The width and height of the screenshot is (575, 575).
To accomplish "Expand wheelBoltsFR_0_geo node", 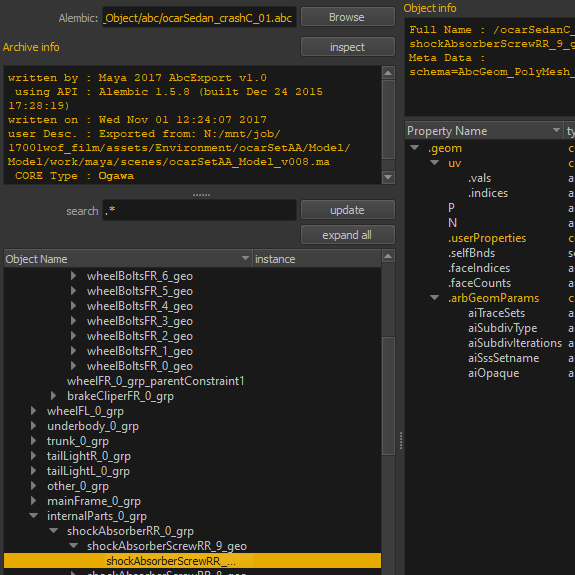I will [x=73, y=366].
